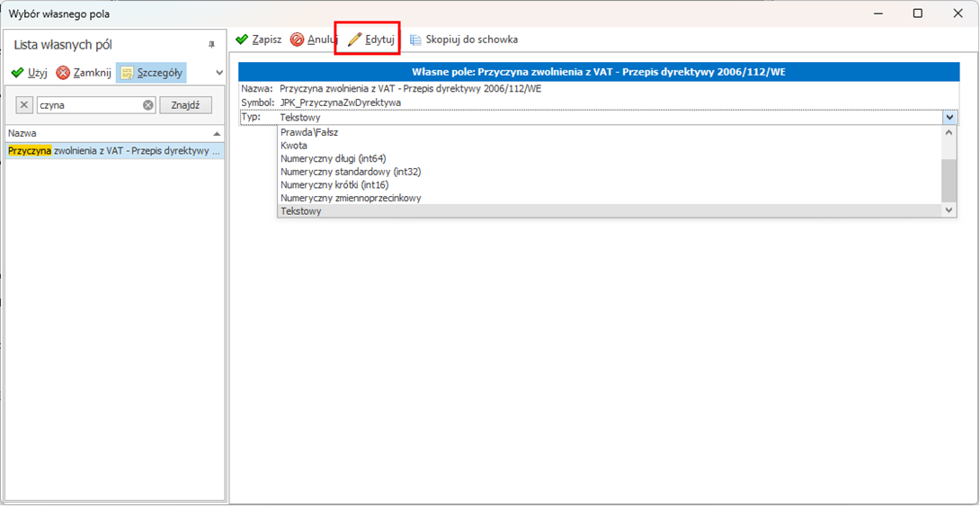Clear the search text with the round X

(x=148, y=105)
